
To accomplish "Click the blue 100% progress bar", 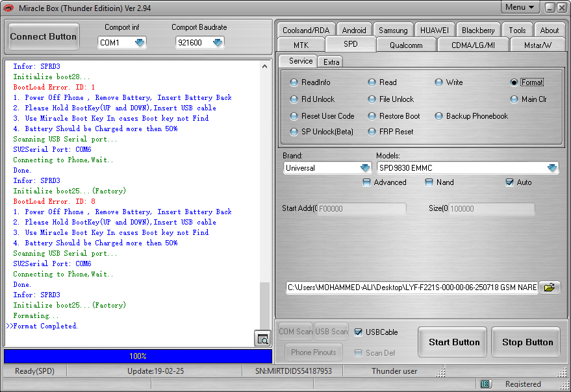I will tap(138, 356).
